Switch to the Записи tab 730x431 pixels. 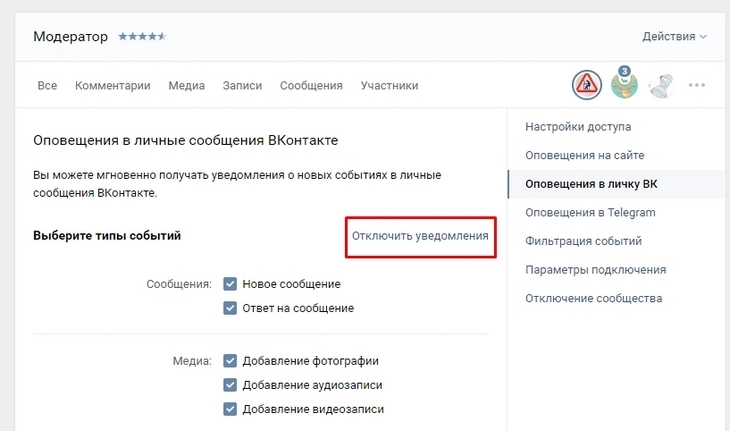pos(242,86)
